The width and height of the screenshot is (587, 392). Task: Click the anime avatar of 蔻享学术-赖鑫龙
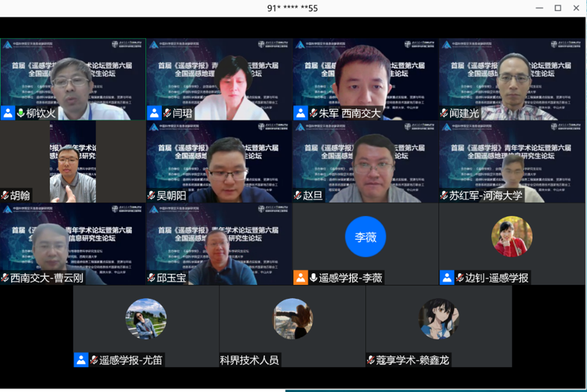439,318
